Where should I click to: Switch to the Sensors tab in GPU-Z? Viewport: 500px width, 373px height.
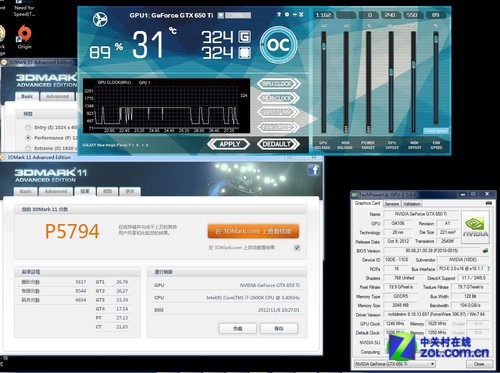pyautogui.click(x=392, y=203)
